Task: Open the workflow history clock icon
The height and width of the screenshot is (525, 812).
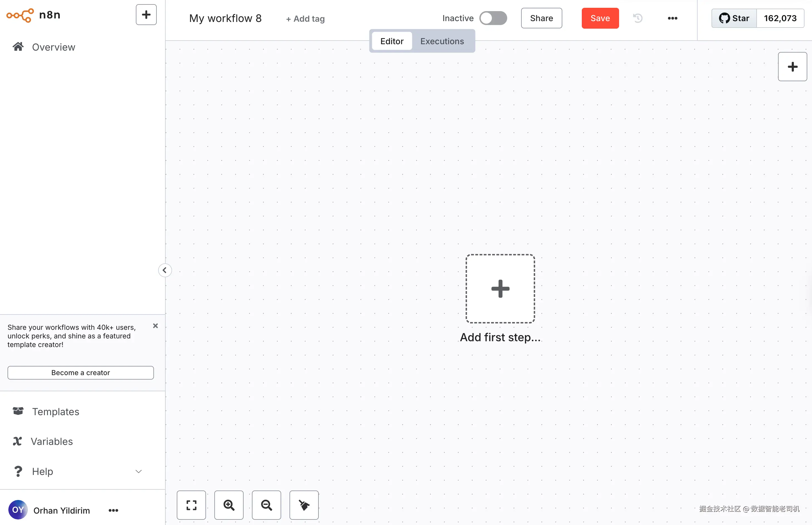Action: tap(637, 18)
